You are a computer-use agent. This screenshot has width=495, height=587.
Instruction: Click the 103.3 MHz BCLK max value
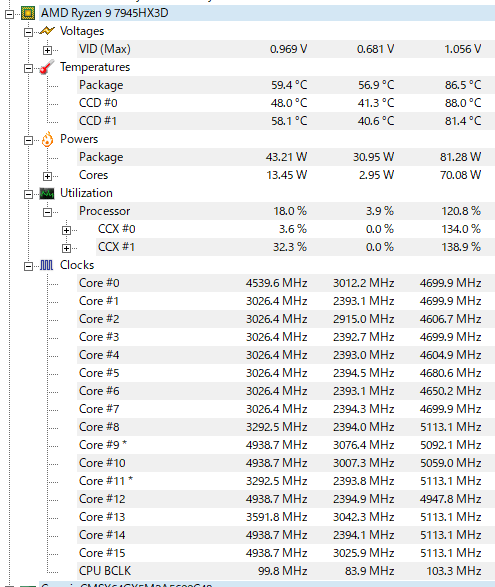point(454,571)
